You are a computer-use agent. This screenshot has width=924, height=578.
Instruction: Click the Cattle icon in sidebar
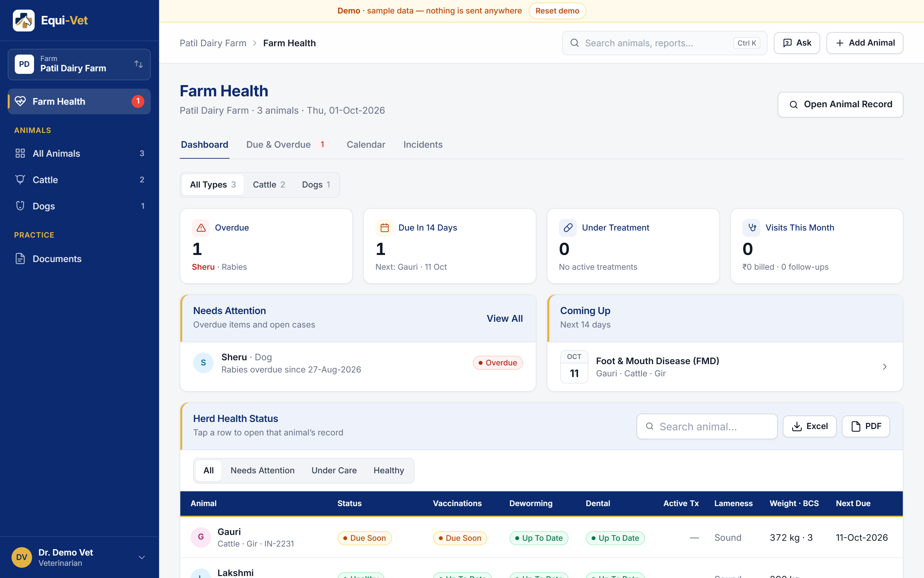20,180
